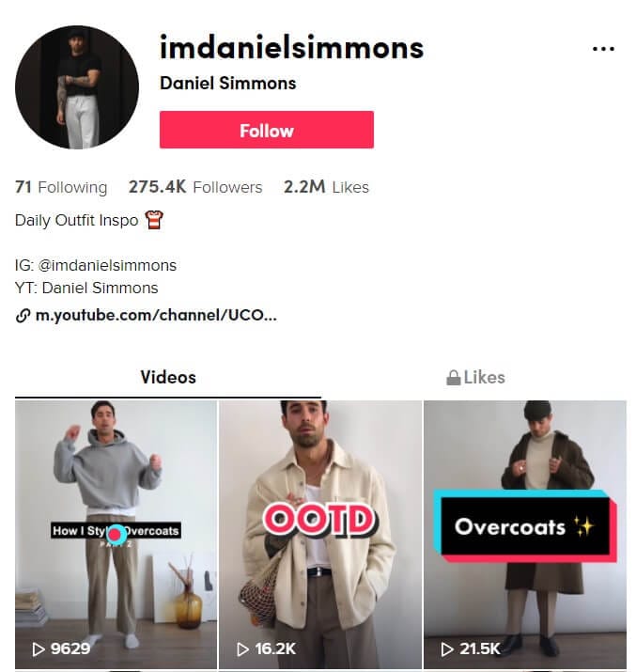Click play icon on 16.2K views video

242,649
